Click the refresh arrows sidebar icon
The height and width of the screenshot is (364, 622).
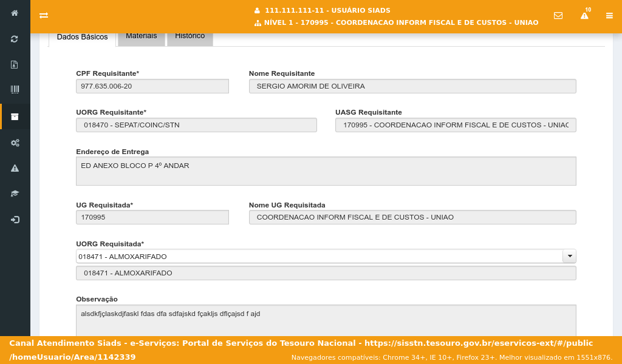point(15,39)
